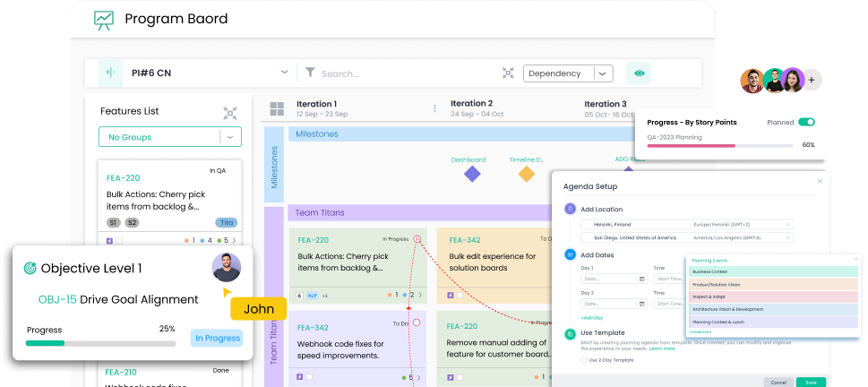The image size is (868, 387).
Task: Open the Dependency dropdown
Action: (x=568, y=73)
